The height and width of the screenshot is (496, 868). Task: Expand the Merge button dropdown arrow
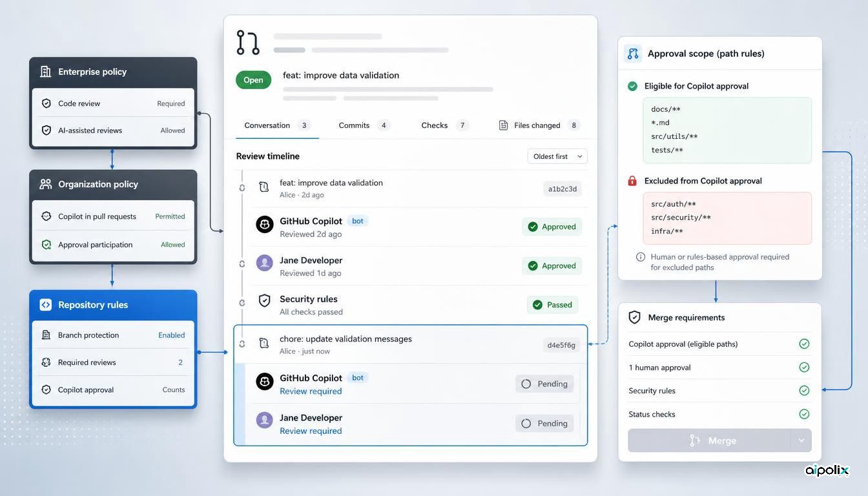coord(801,440)
